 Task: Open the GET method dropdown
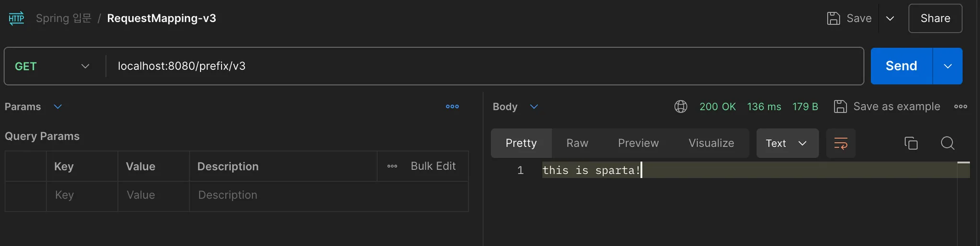(x=52, y=66)
